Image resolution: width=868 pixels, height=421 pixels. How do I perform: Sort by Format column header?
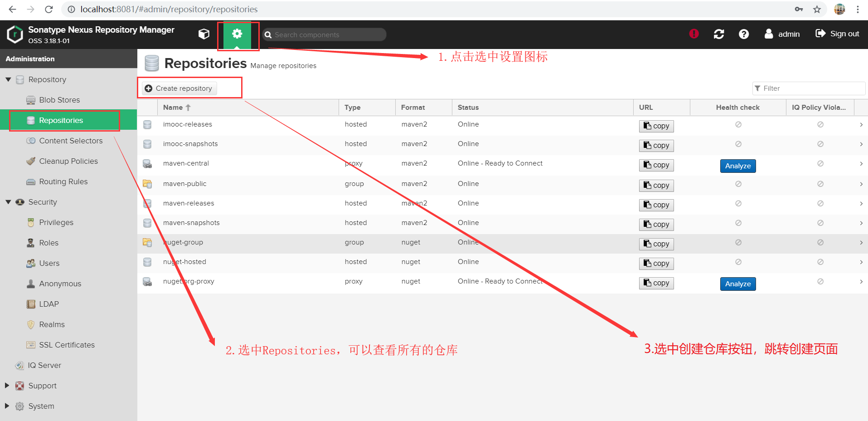click(423, 108)
